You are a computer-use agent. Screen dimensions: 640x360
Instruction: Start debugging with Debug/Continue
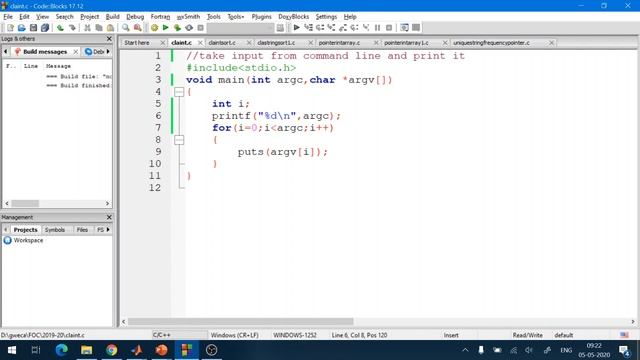[297, 28]
